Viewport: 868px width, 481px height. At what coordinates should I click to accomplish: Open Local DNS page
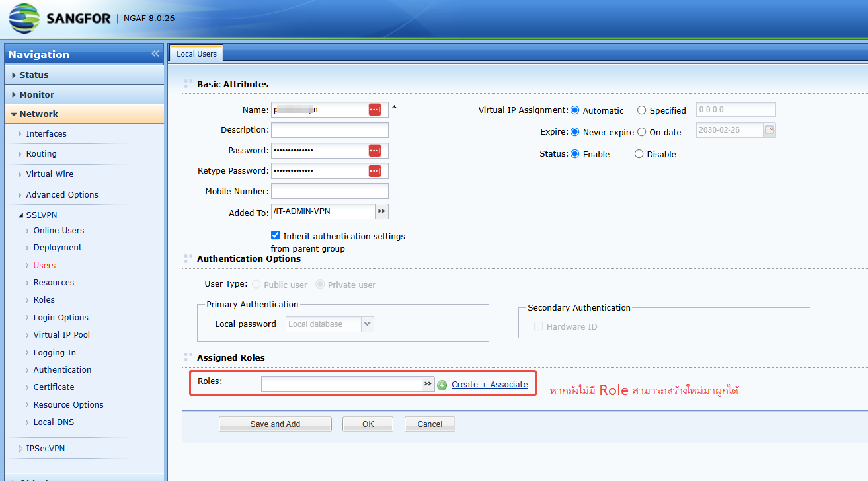[x=54, y=422]
